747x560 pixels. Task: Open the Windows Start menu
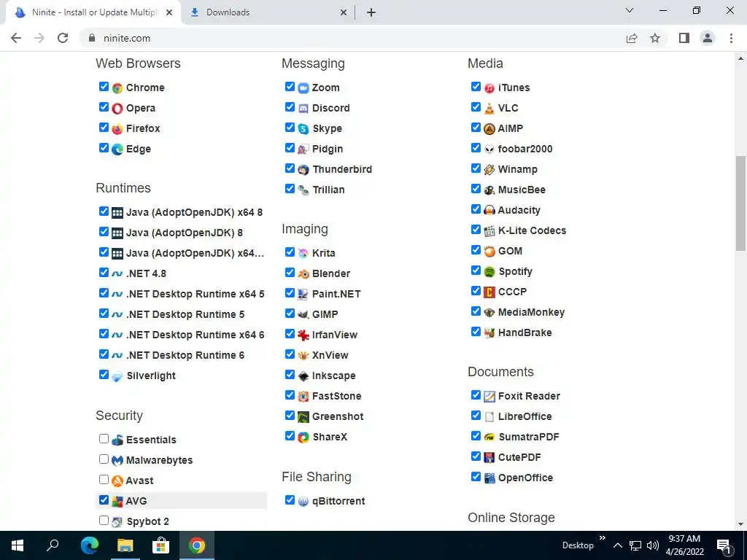pyautogui.click(x=18, y=545)
